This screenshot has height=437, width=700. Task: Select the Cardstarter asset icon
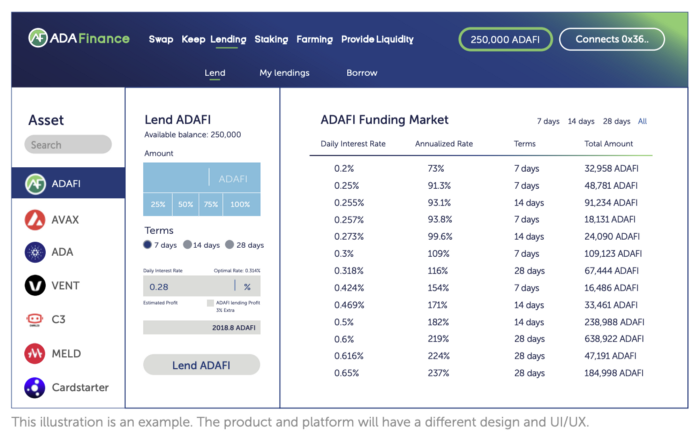pyautogui.click(x=35, y=387)
